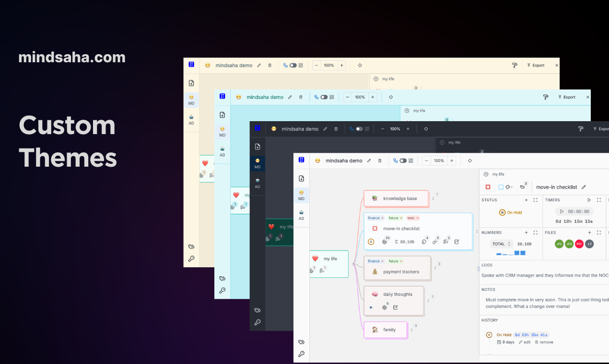Expand STATUS section to fullscreen
This screenshot has height=364, width=609.
coord(536,200)
